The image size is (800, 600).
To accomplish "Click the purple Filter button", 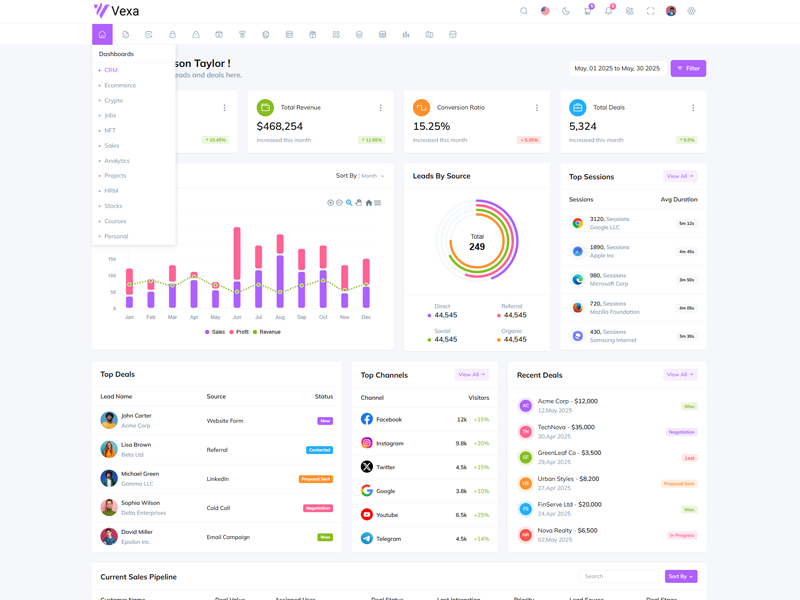I will click(688, 68).
